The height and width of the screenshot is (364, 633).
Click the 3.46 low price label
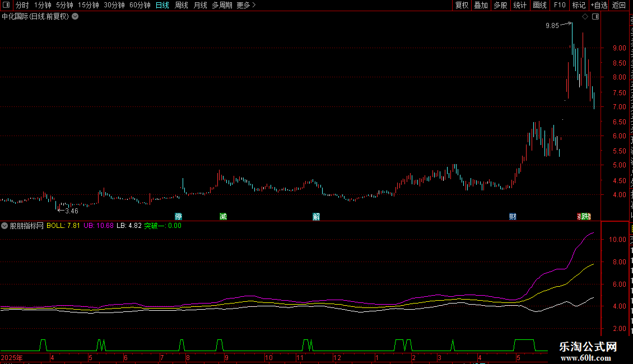[x=72, y=211]
